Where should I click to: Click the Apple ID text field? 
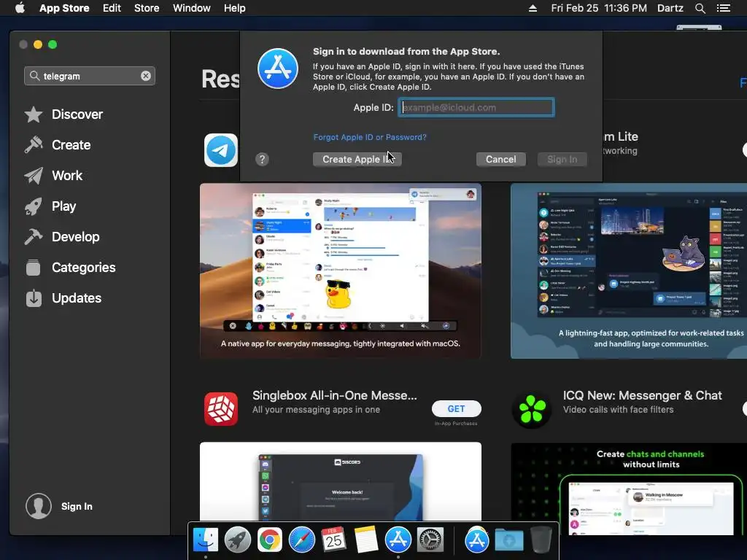(x=476, y=108)
